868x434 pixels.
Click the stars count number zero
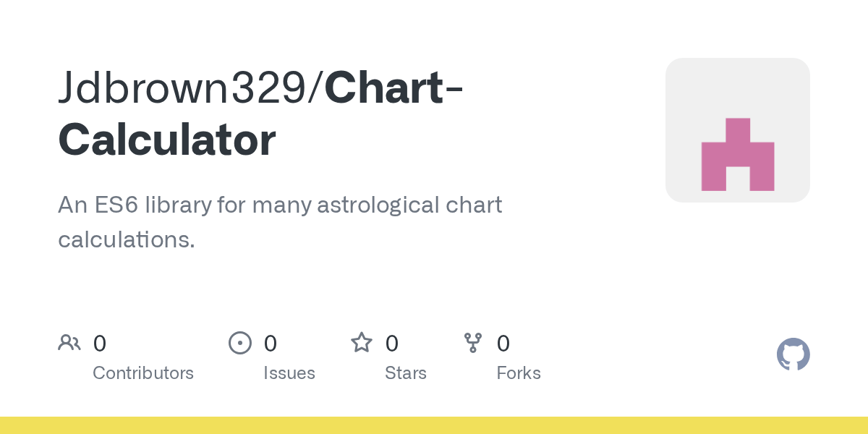tap(392, 343)
